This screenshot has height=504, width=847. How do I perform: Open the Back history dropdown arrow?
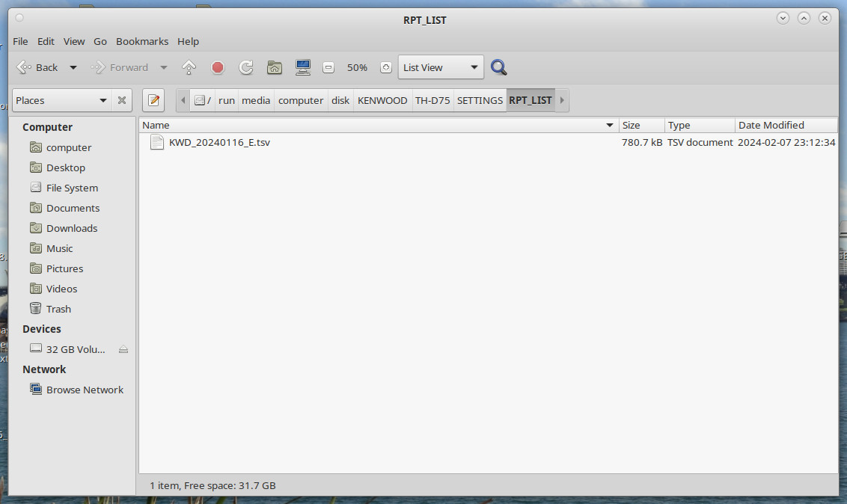pos(73,67)
